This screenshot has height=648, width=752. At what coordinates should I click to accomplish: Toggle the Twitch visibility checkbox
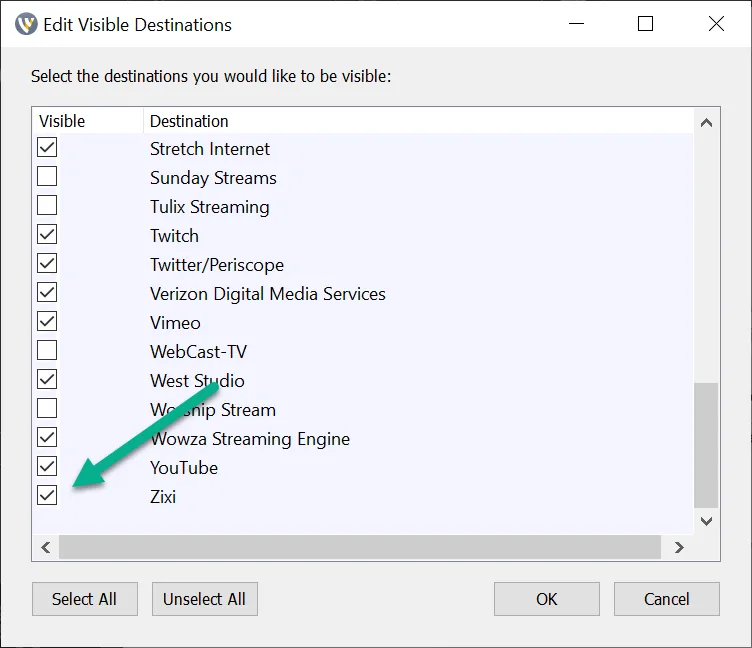pyautogui.click(x=47, y=235)
